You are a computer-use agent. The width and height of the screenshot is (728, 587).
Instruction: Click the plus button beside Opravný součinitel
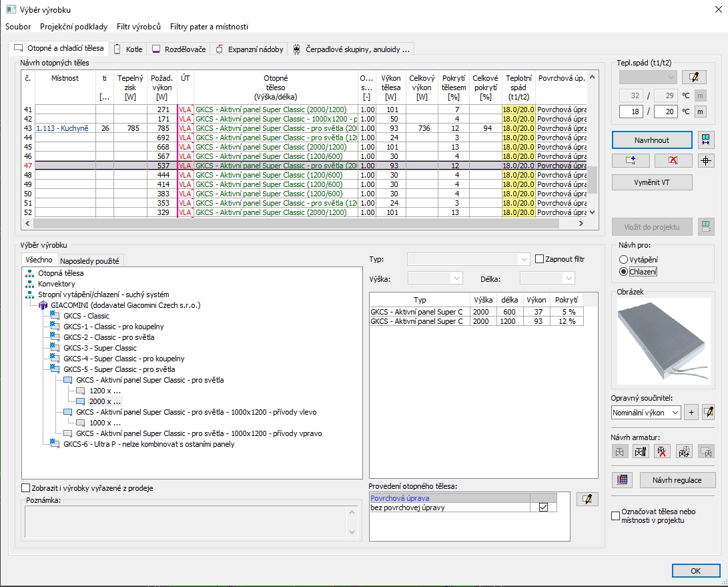[691, 412]
